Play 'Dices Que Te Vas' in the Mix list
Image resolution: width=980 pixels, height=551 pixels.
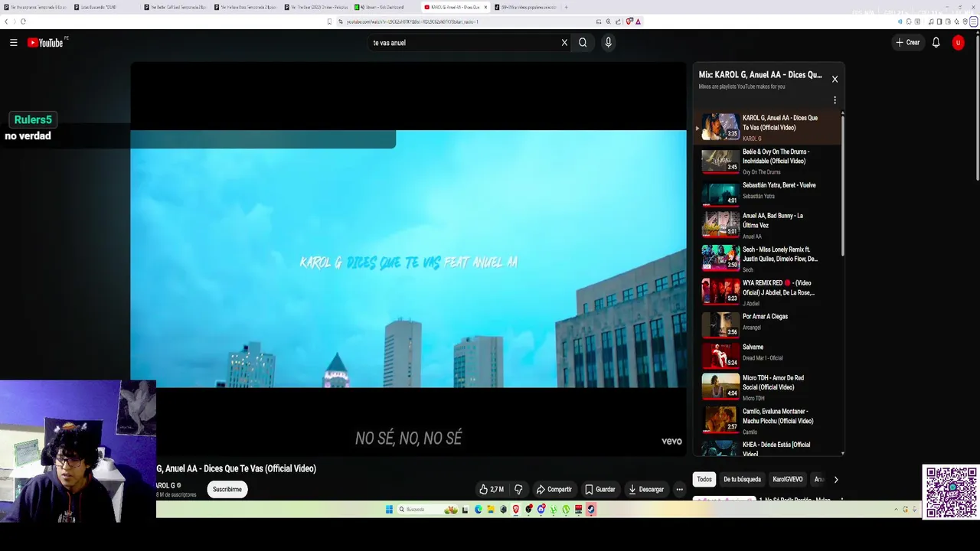tap(766, 127)
